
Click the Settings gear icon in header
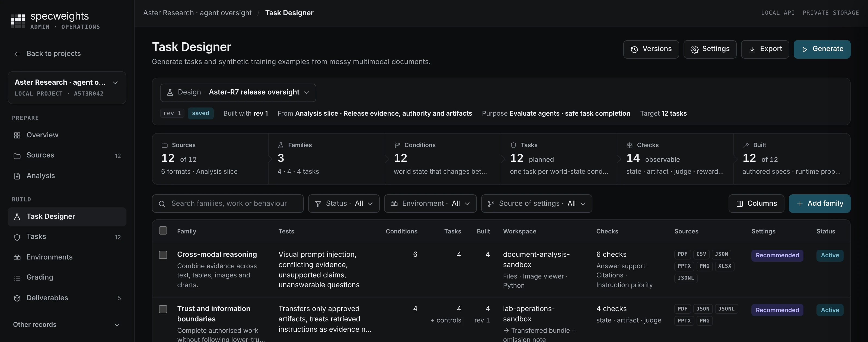[694, 50]
